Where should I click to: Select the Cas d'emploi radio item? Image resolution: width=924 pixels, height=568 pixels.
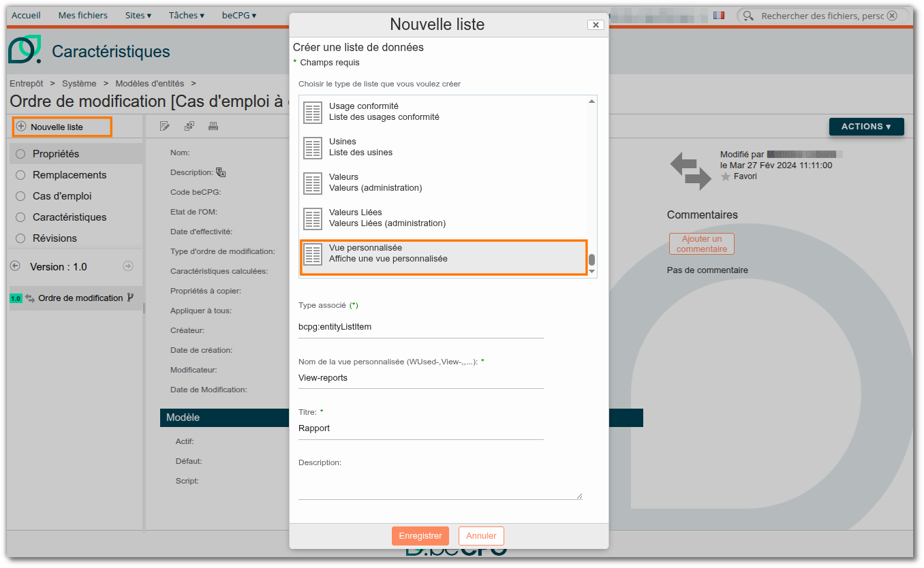coord(20,196)
